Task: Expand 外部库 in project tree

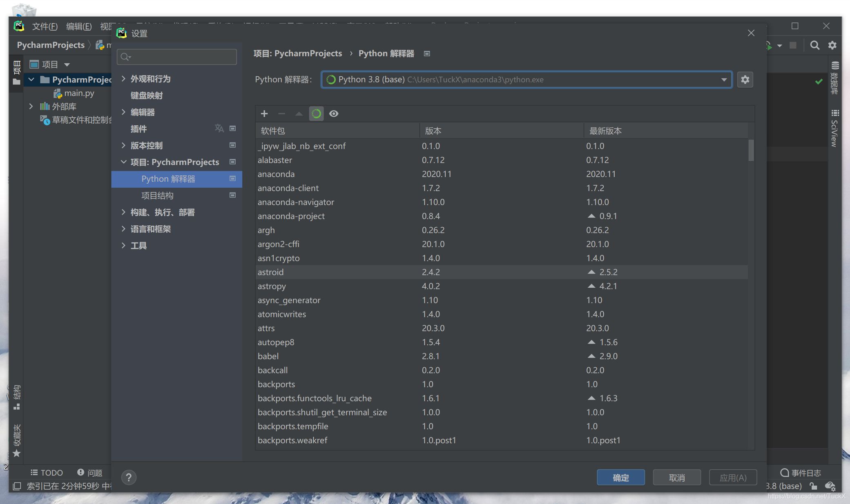Action: tap(31, 107)
